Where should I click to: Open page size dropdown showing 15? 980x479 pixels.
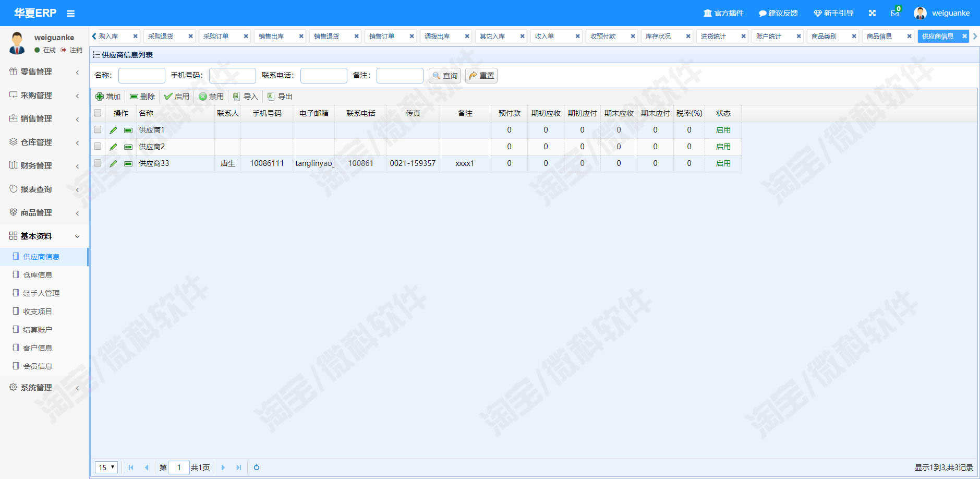[x=106, y=467]
